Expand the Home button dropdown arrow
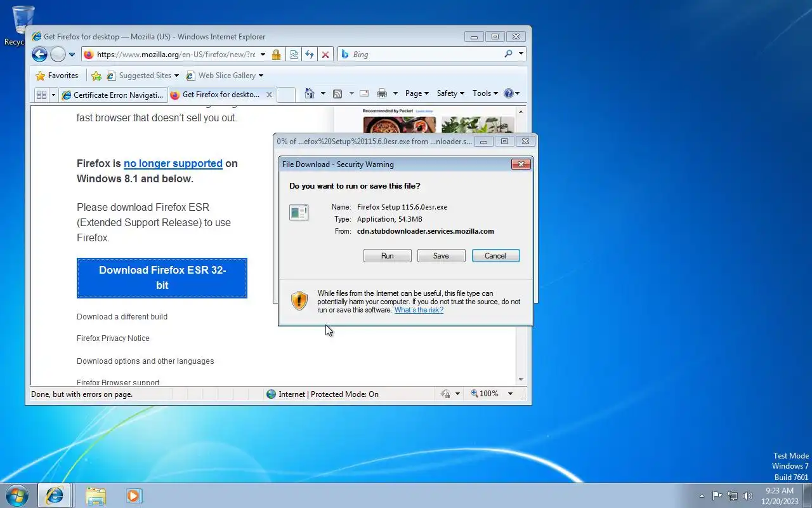The image size is (812, 508). tap(323, 93)
